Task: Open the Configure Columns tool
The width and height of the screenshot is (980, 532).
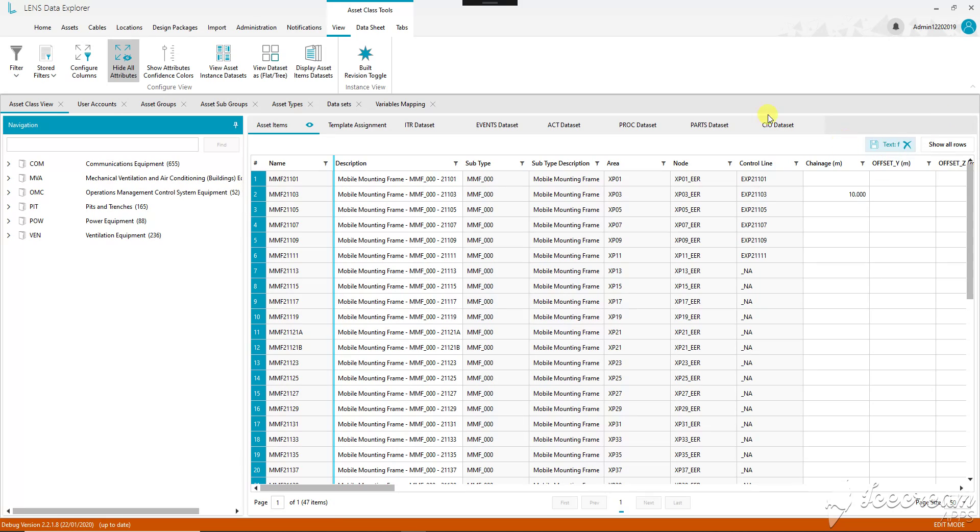Action: (84, 61)
